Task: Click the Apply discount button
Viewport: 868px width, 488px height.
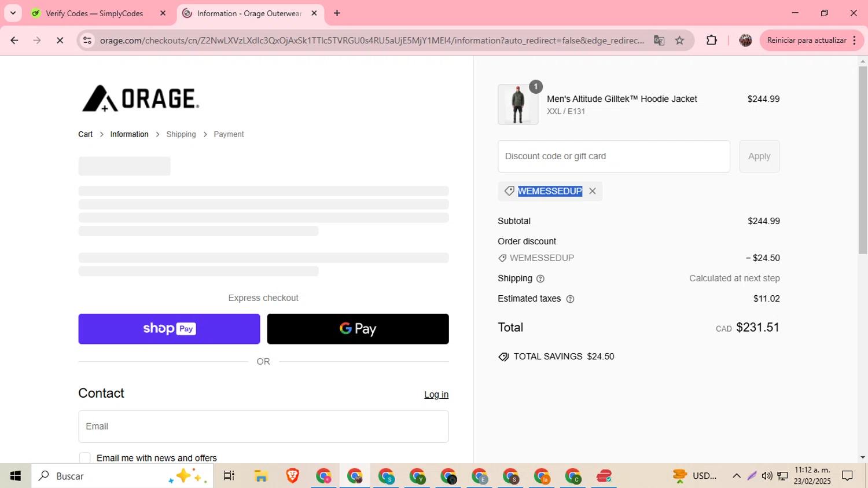Action: (759, 156)
